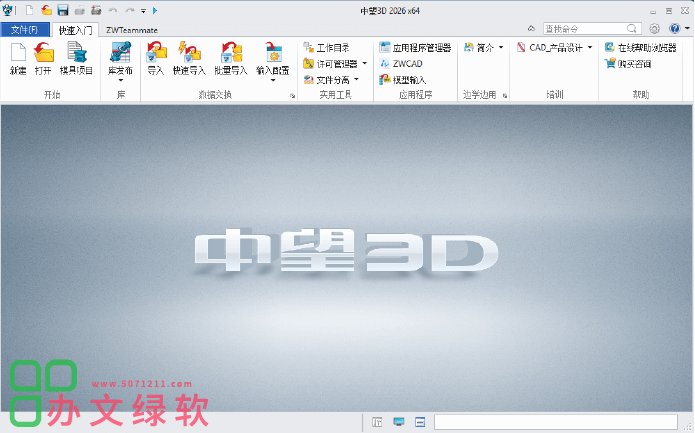Open 许可管理器 license manager
Image resolution: width=695 pixels, height=433 pixels.
tap(330, 64)
